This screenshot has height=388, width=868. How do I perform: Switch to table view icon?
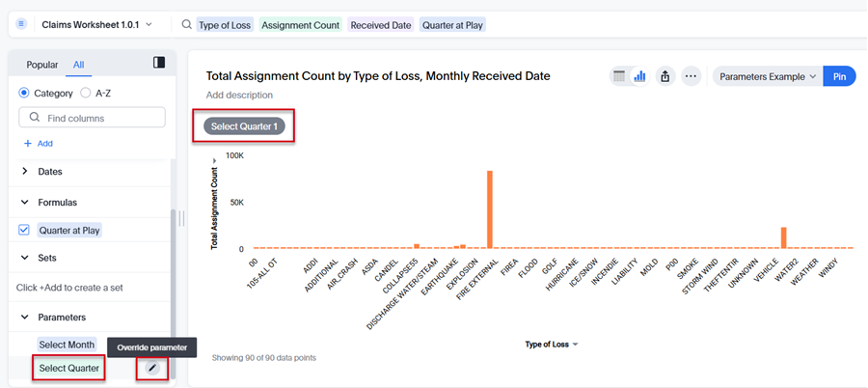click(x=620, y=76)
